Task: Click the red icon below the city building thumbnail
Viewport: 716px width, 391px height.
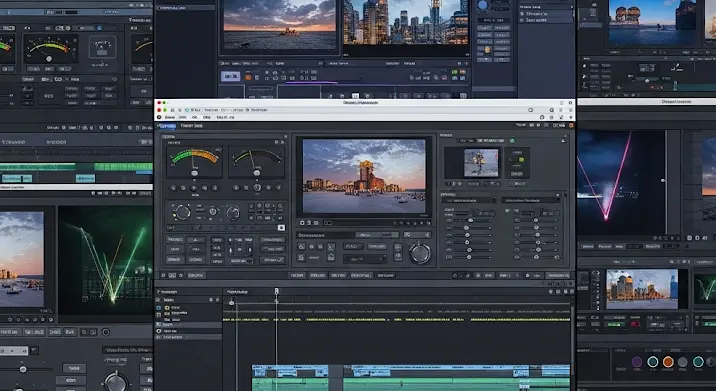Action: [635, 324]
